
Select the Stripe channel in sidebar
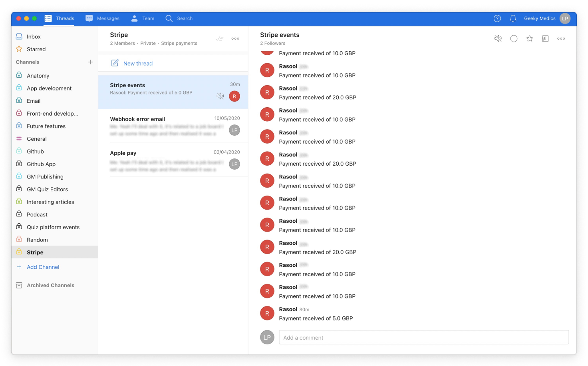point(55,252)
